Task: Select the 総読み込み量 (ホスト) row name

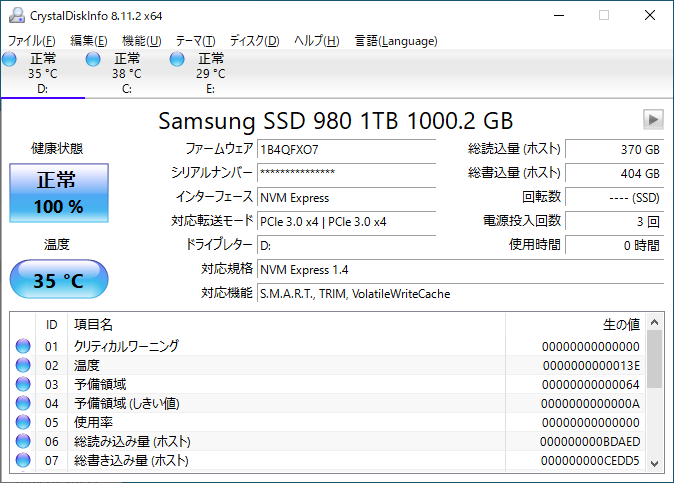Action: coord(132,441)
